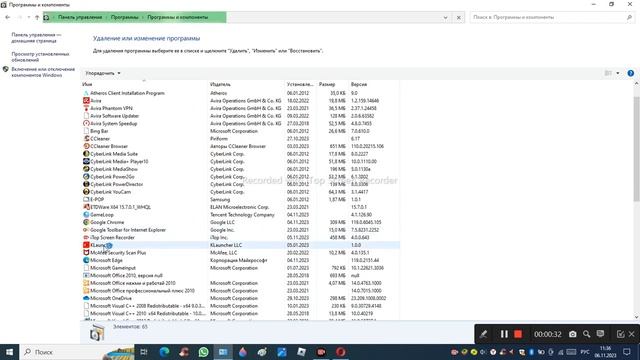Click the taskbar Поиск search box
640x360 pixels.
pyautogui.click(x=78, y=352)
